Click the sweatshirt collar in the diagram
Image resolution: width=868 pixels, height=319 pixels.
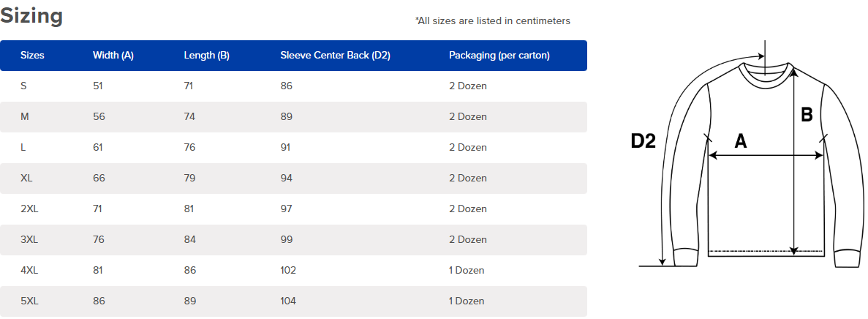point(765,75)
